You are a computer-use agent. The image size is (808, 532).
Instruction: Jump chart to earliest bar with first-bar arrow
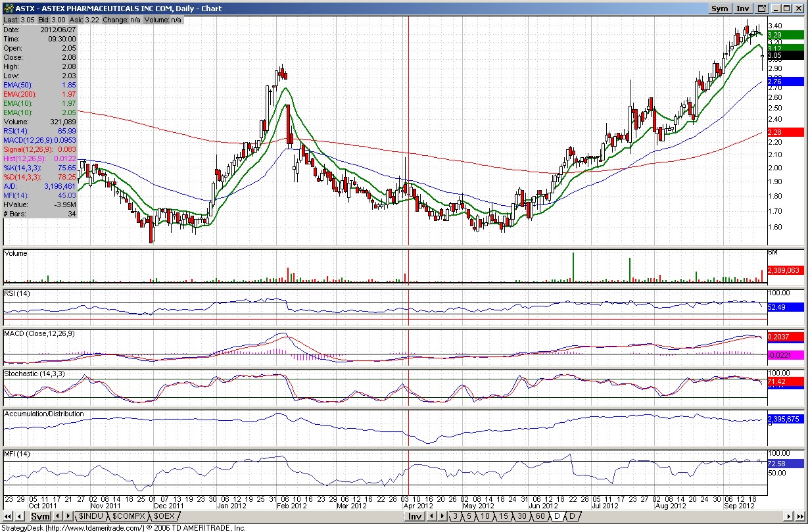coord(7,516)
